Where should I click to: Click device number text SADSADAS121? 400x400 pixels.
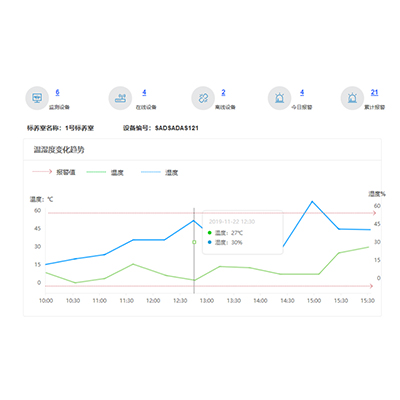177,128
